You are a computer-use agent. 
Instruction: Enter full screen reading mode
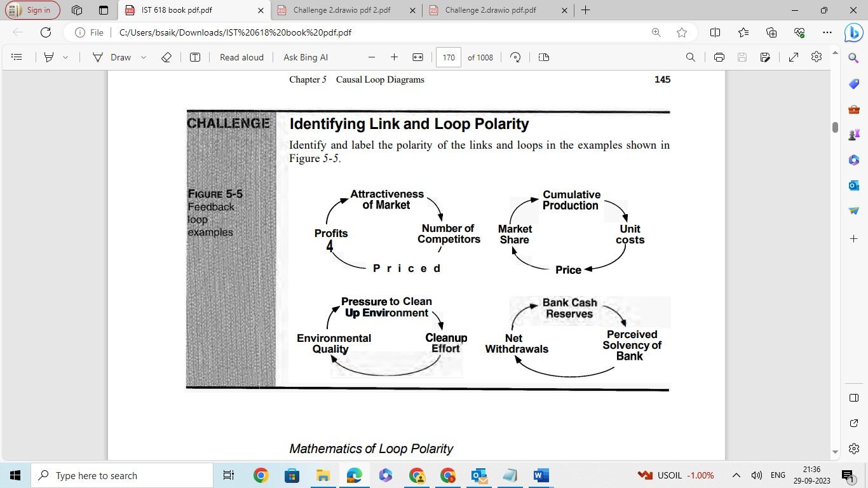793,57
